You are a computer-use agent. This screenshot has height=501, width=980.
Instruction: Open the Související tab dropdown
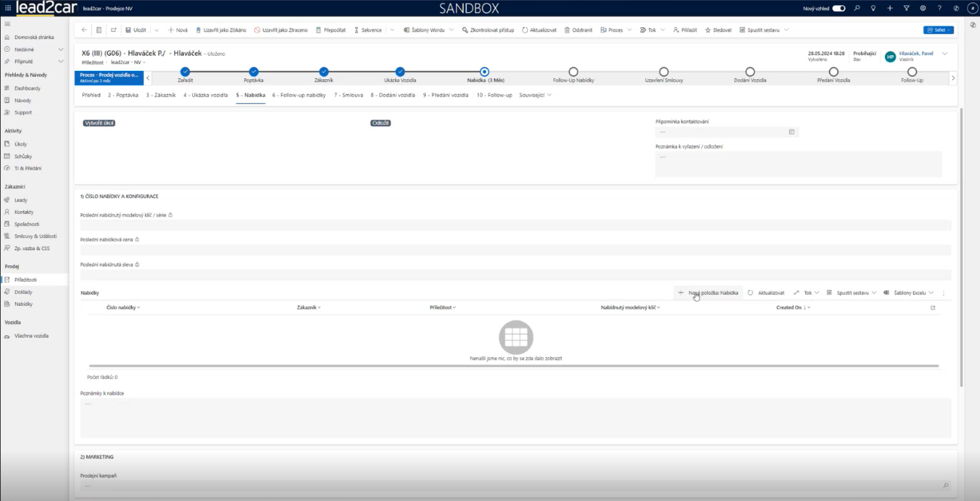pos(535,96)
